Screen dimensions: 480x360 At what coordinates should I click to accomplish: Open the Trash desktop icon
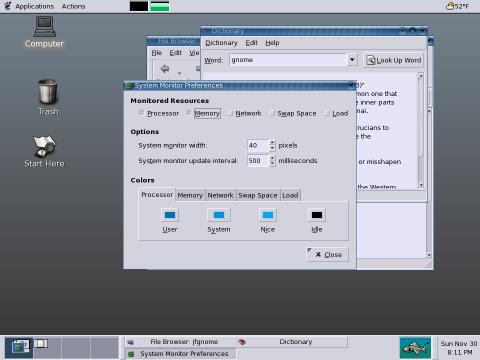48,97
